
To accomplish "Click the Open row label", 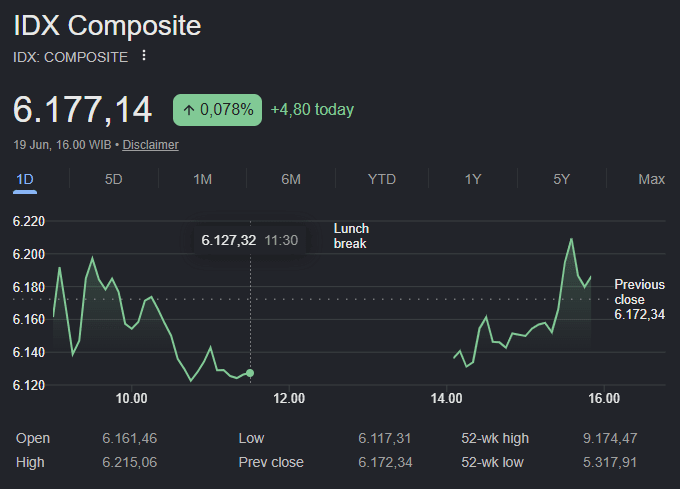I will click(x=33, y=438).
